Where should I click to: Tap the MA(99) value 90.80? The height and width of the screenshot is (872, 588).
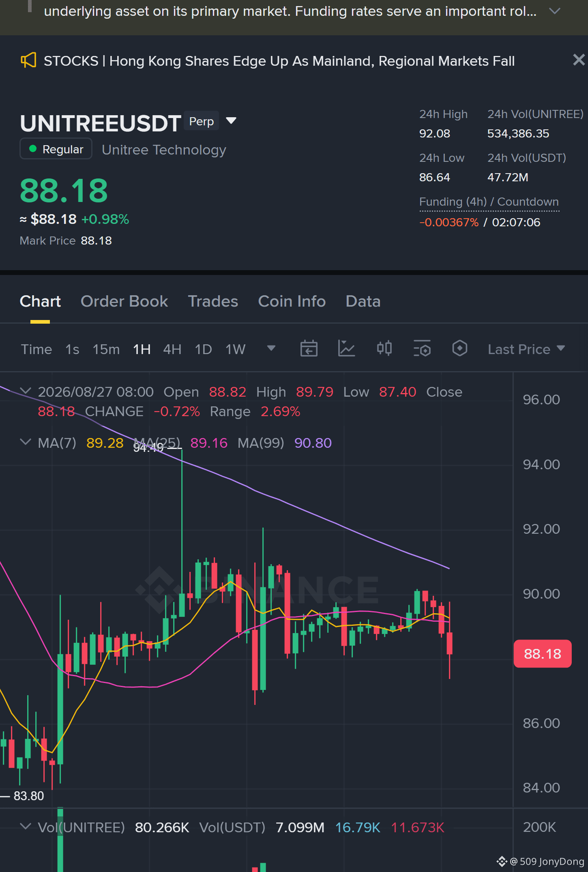[313, 443]
